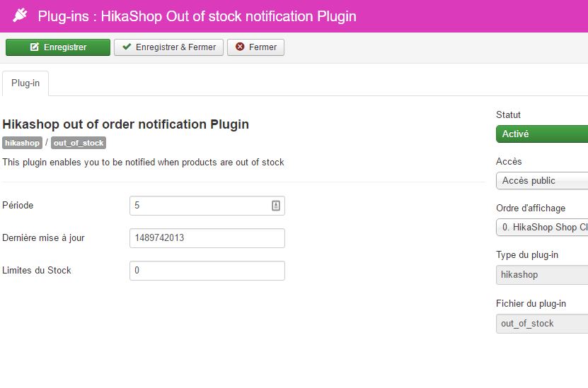Switch to the Plug-in tab
The image size is (588, 388).
(x=25, y=83)
